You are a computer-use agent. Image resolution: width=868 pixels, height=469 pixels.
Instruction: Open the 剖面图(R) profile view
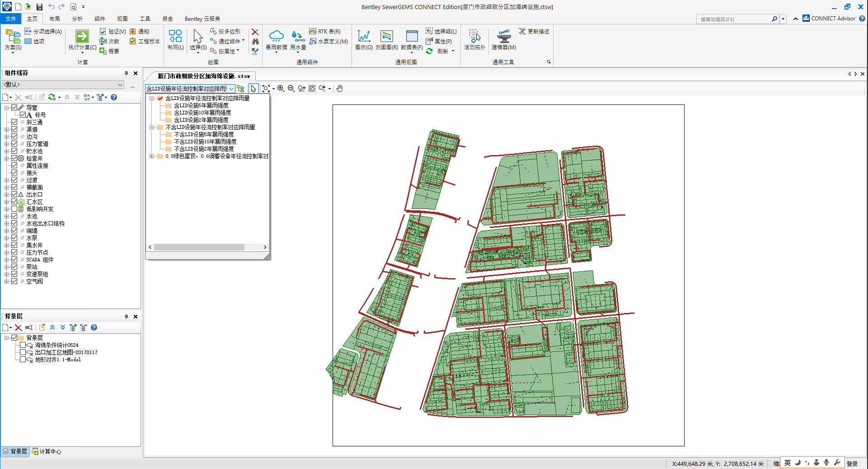click(x=387, y=40)
